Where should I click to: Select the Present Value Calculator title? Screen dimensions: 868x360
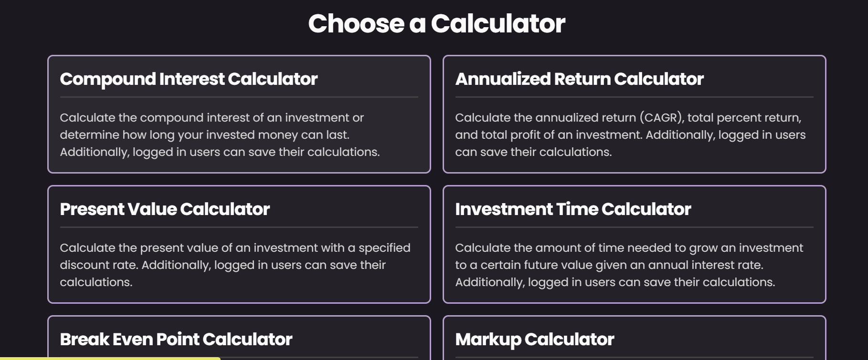tap(165, 209)
